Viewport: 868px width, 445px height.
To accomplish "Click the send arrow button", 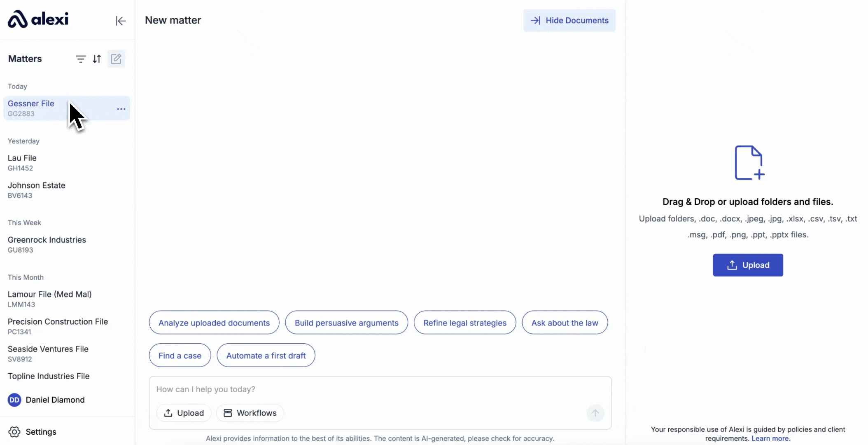I will click(x=595, y=413).
